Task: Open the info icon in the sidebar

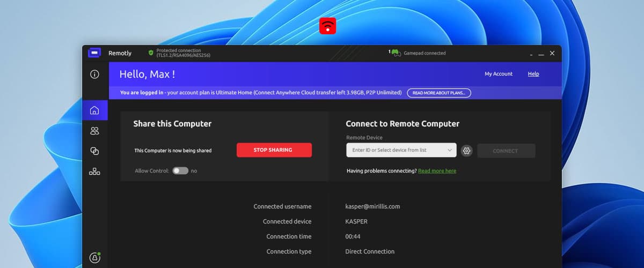Action: click(x=94, y=75)
